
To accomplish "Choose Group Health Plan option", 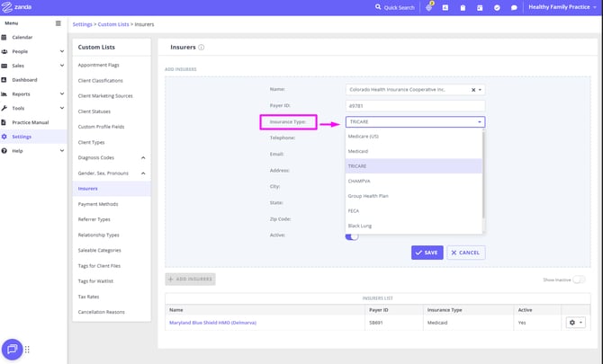I will tap(368, 196).
